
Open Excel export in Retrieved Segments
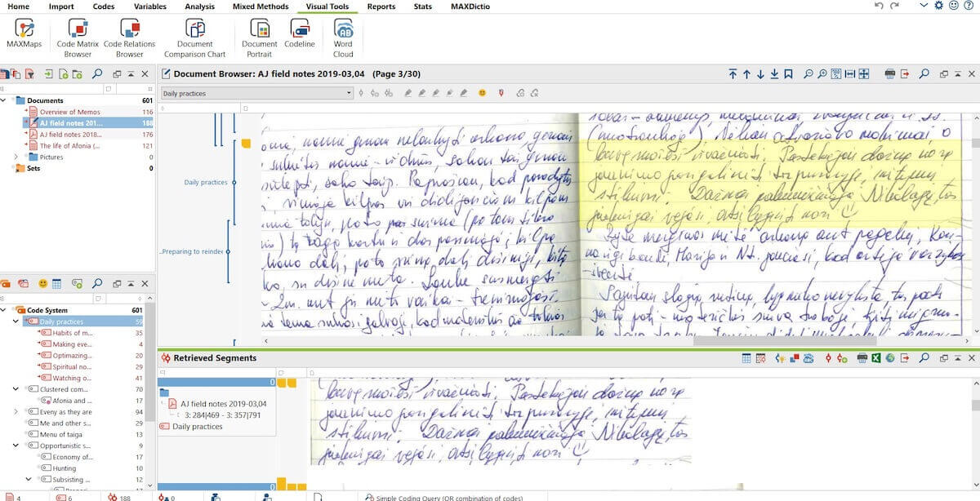click(877, 358)
